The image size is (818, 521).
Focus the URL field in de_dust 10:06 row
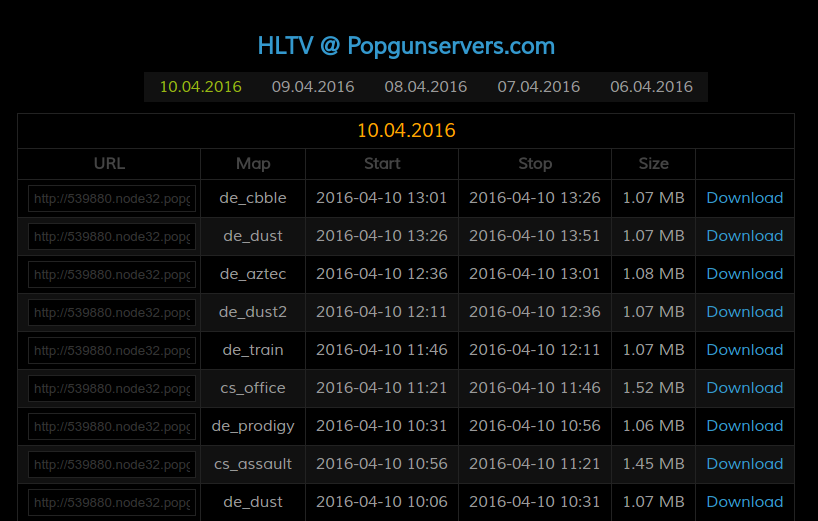click(x=112, y=503)
